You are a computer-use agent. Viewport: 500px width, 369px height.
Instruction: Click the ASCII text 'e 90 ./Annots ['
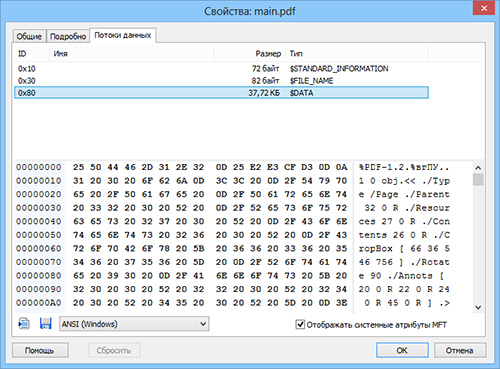coord(401,276)
